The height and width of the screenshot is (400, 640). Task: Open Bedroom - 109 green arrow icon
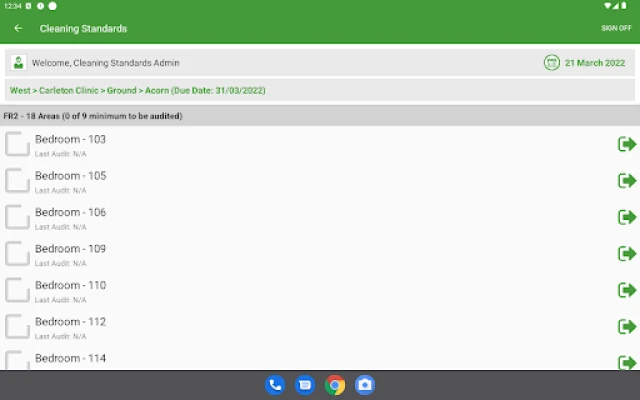click(627, 254)
